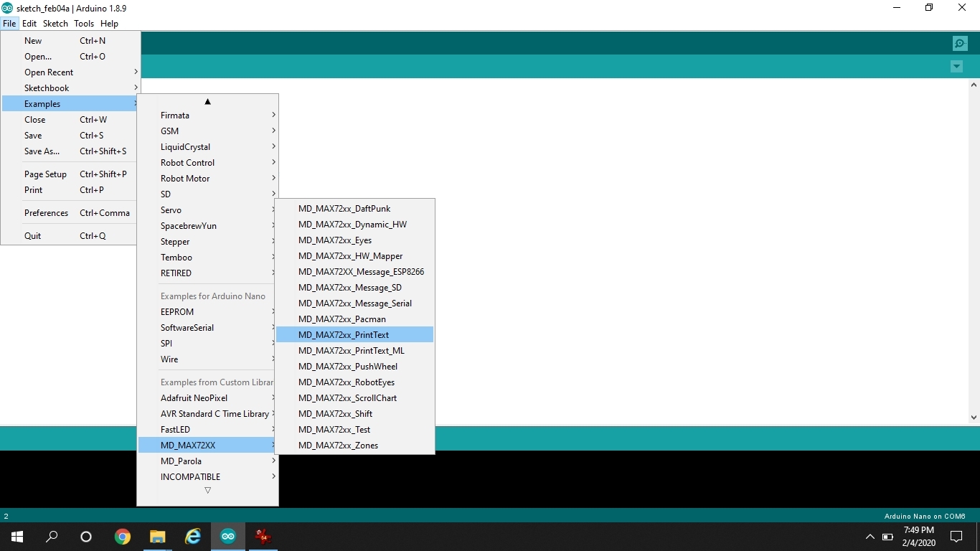This screenshot has height=551, width=980.
Task: Open the tab options dropdown arrow
Action: 956,66
